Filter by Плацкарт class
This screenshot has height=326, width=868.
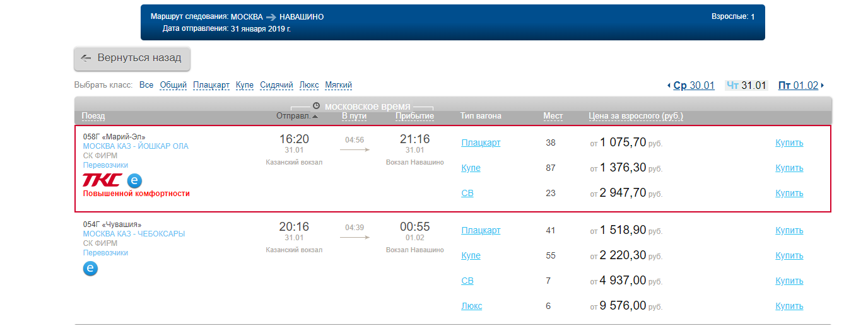(x=211, y=85)
